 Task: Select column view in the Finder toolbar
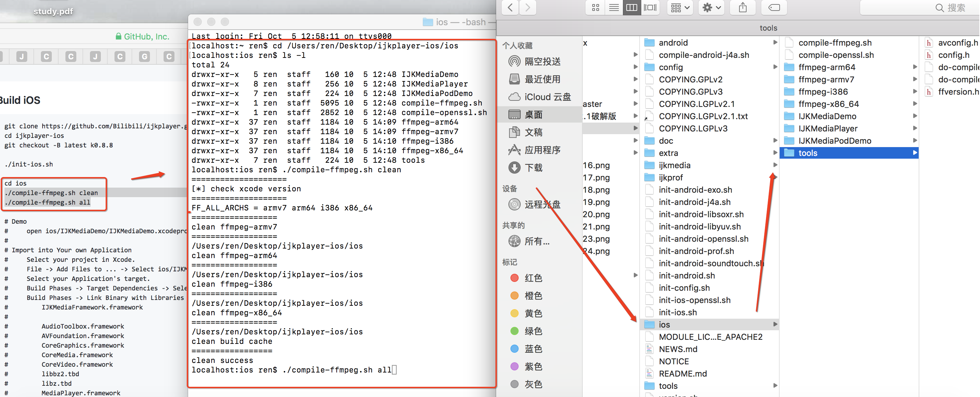pyautogui.click(x=631, y=7)
